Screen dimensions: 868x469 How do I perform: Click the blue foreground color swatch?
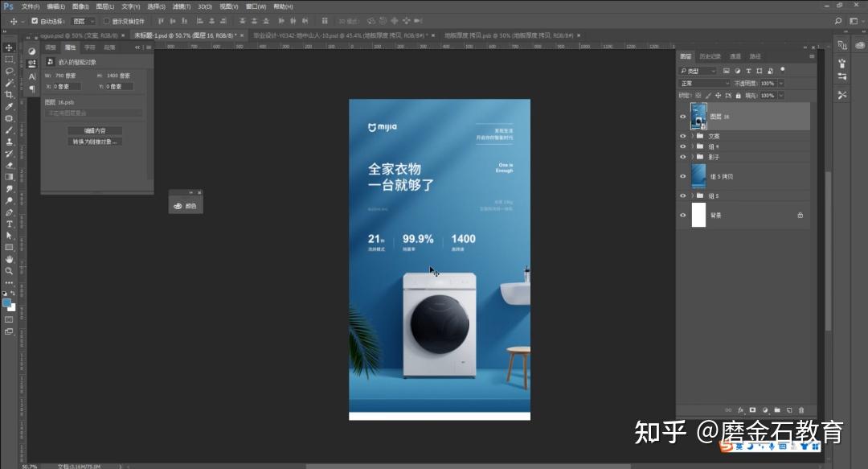pyautogui.click(x=7, y=302)
